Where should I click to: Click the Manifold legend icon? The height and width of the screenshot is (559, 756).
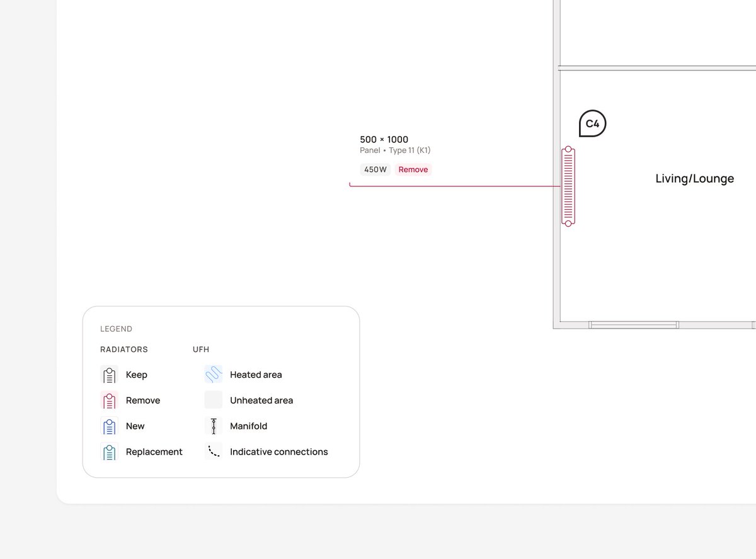(214, 426)
